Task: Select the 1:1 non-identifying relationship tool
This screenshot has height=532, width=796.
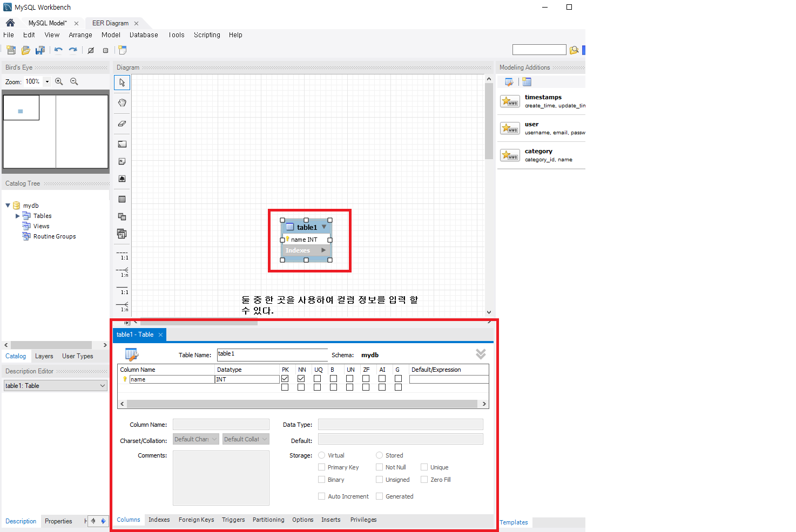Action: (123, 255)
